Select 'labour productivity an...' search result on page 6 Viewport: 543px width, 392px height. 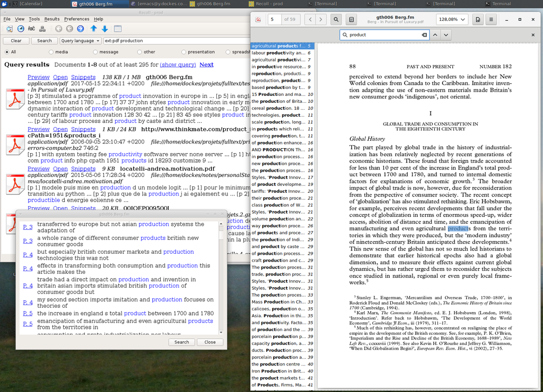point(282,53)
